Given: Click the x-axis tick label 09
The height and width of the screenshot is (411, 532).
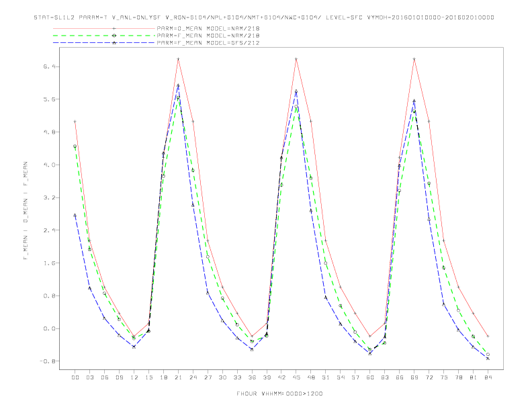Looking at the screenshot, I should [119, 377].
